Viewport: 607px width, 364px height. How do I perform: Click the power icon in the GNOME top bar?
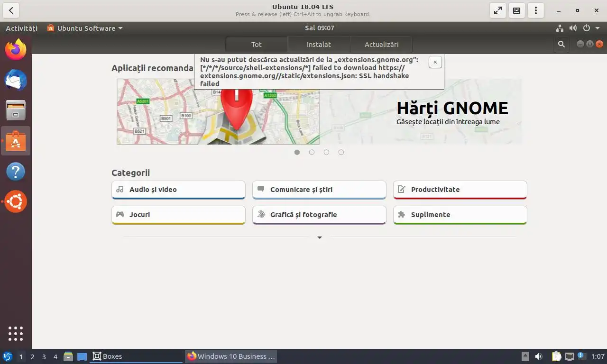point(586,28)
